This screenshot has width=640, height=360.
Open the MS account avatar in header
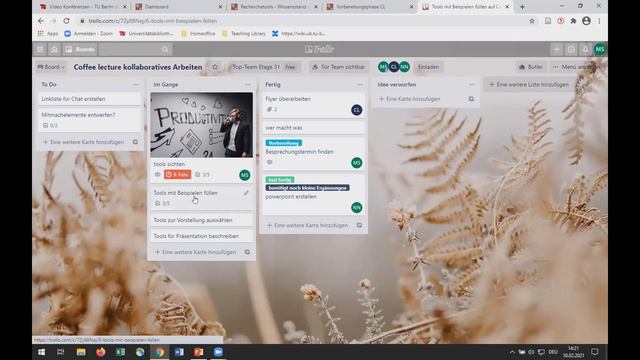[600, 49]
